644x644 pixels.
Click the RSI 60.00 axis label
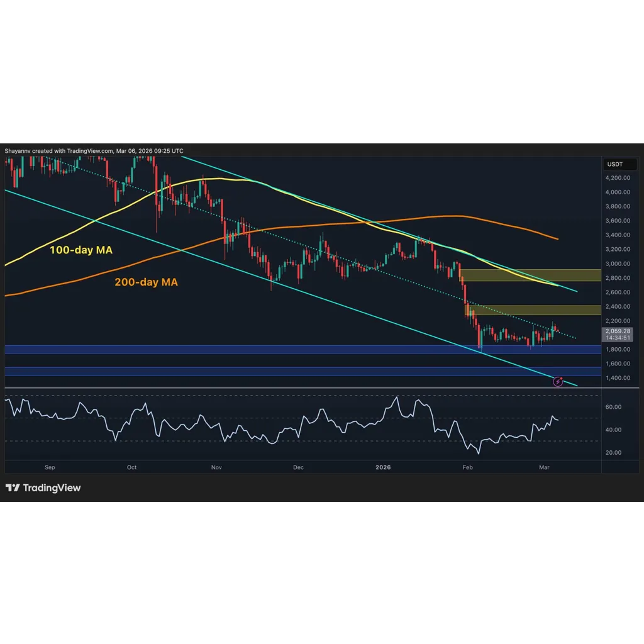click(x=613, y=407)
